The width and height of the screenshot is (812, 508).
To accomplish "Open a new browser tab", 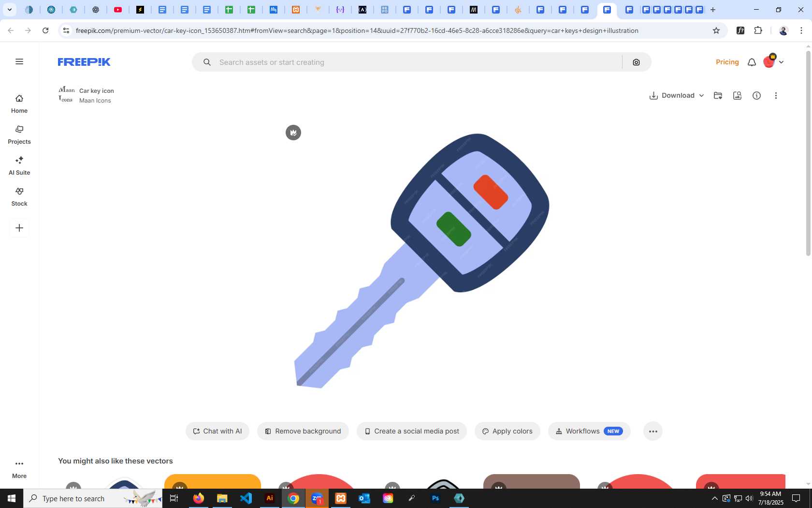I will click(713, 10).
